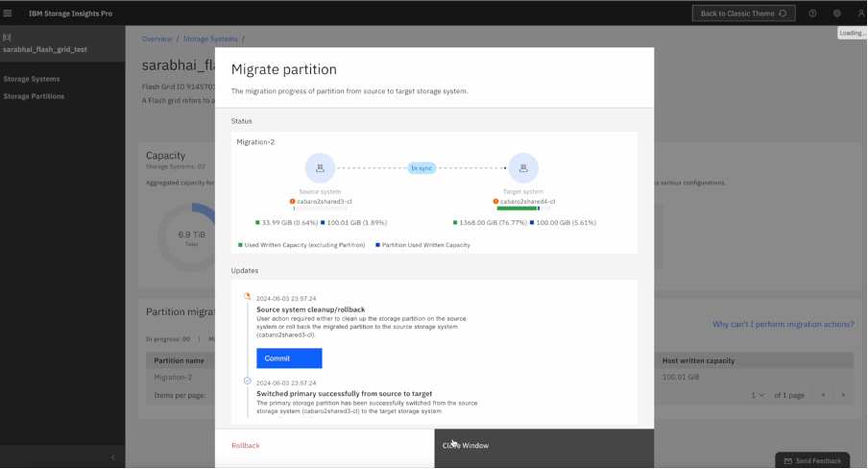The height and width of the screenshot is (469, 868).
Task: Click Host written capacity column header
Action: 698,360
